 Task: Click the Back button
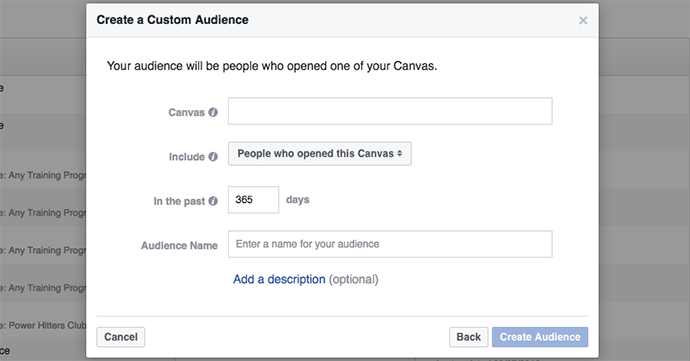[468, 337]
